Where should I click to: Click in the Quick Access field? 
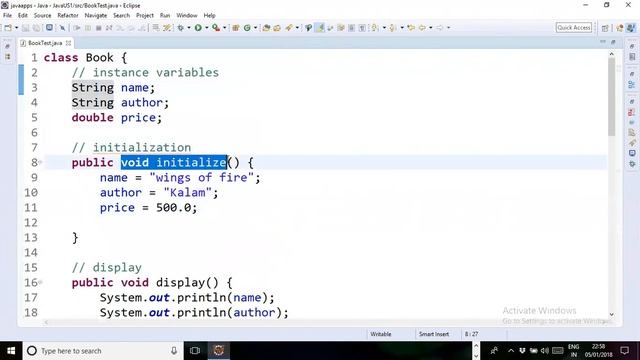click(573, 28)
